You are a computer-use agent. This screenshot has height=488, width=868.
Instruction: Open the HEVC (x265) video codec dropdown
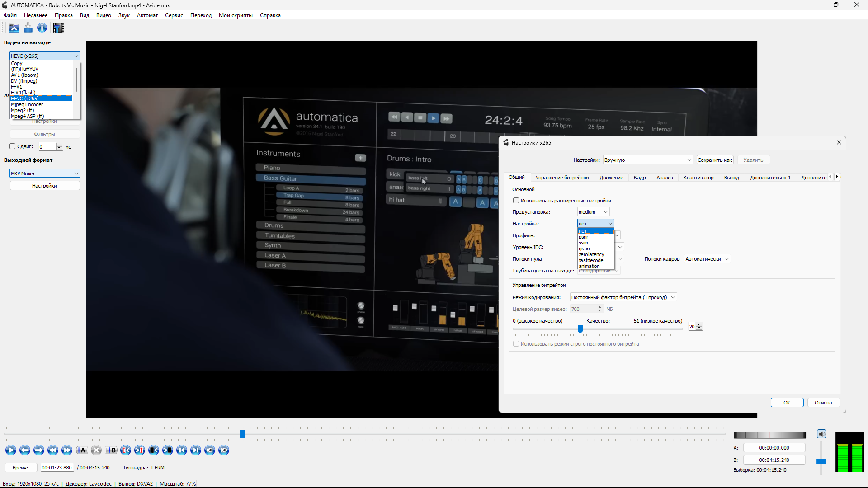45,56
